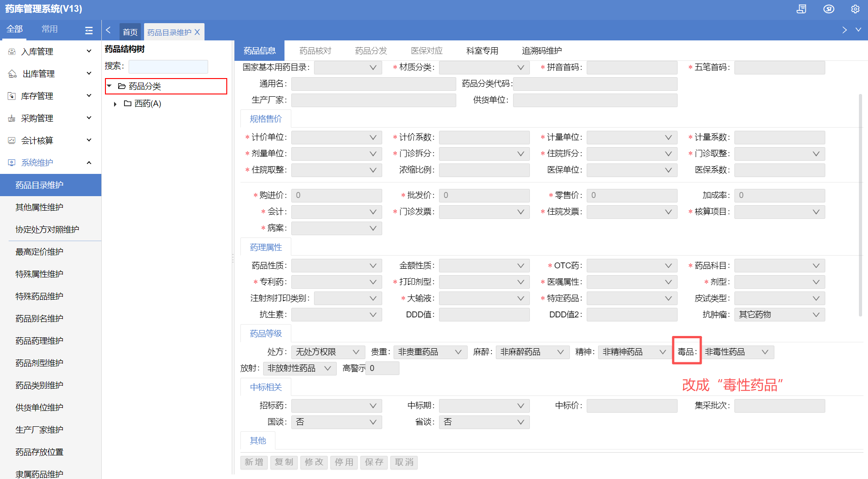The height and width of the screenshot is (479, 868).
Task: Open the 追溯码维护 tab
Action: 542,51
